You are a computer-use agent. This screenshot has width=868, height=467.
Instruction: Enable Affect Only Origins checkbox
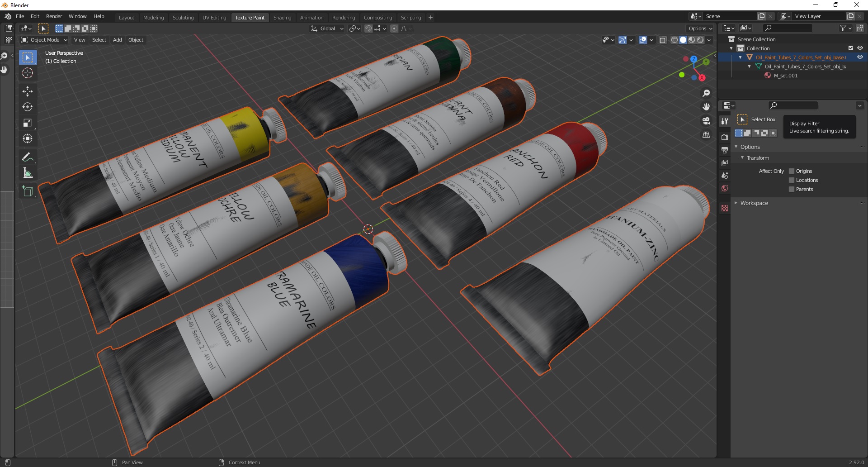click(x=792, y=171)
